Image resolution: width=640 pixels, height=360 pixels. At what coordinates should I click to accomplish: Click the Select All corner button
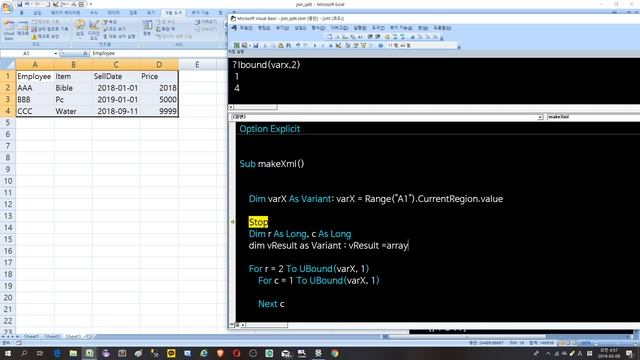tap(7, 64)
